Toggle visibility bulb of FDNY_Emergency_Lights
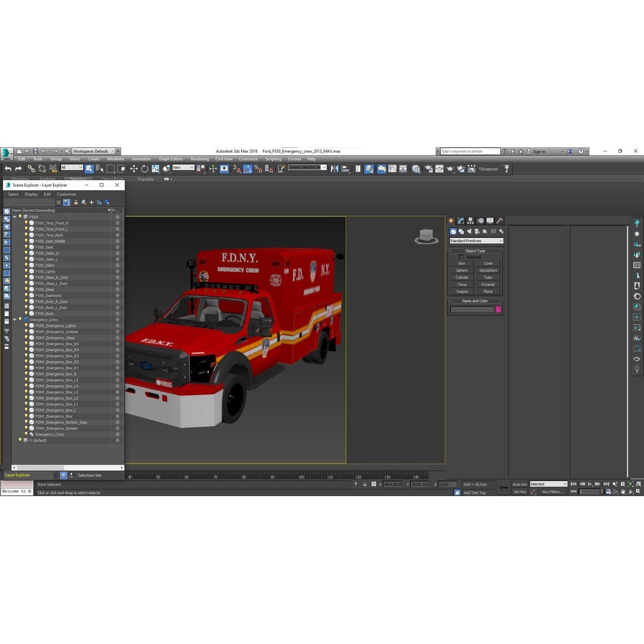 [x=26, y=326]
